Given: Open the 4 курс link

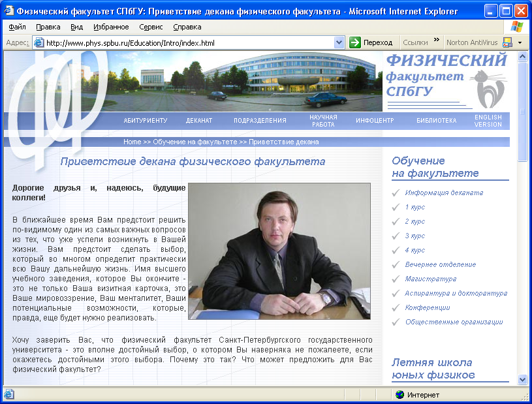Looking at the screenshot, I should pos(415,251).
